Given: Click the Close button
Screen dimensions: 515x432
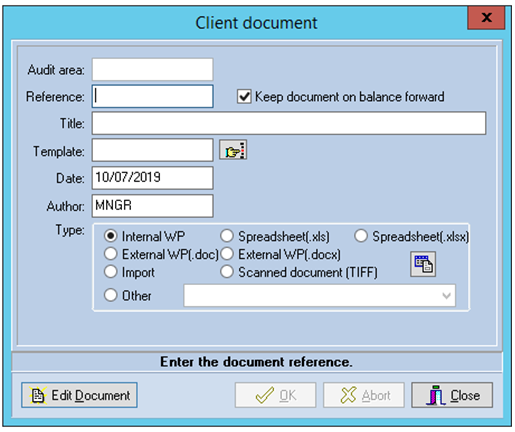Looking at the screenshot, I should coord(452,395).
